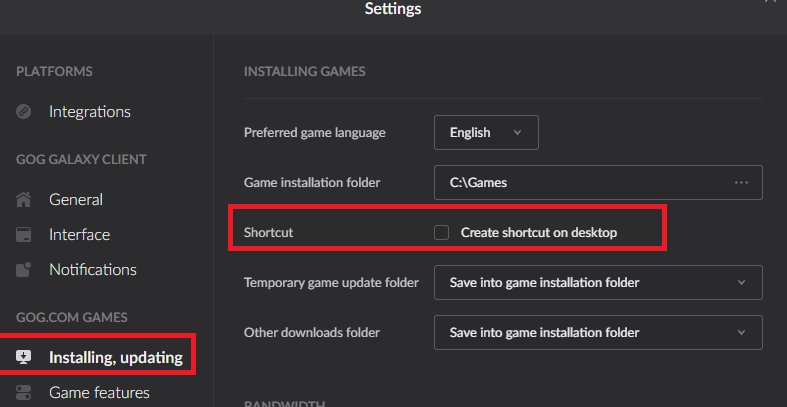
Task: Select Installing, updating sidebar entry
Action: click(x=116, y=357)
